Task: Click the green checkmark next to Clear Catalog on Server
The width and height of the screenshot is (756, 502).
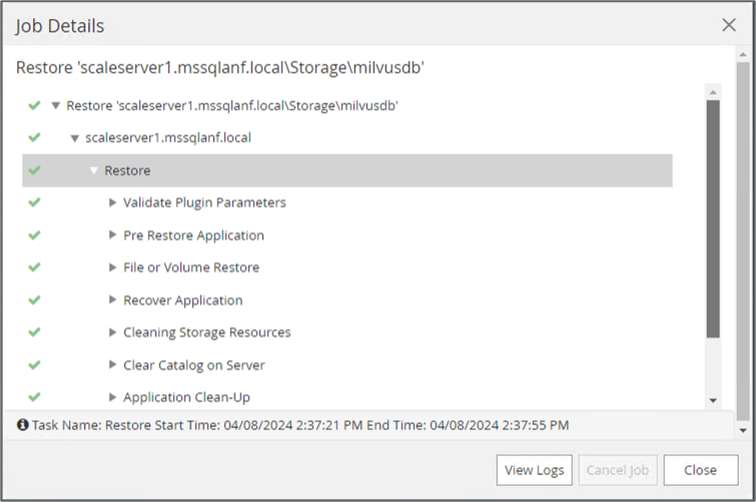Action: (x=35, y=365)
